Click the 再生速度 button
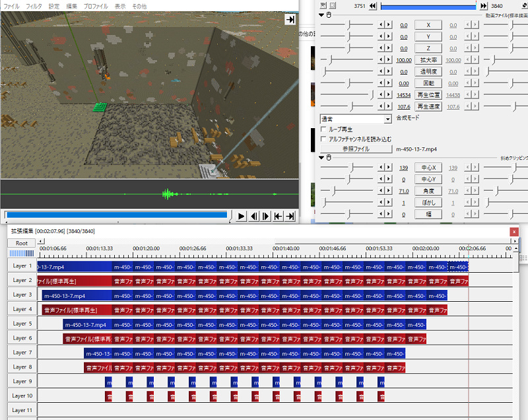 pos(428,106)
